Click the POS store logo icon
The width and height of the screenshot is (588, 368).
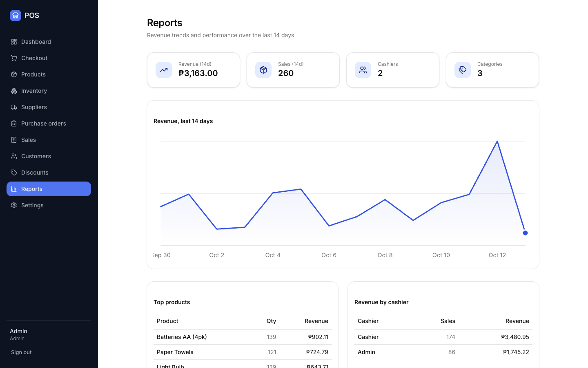coord(16,16)
